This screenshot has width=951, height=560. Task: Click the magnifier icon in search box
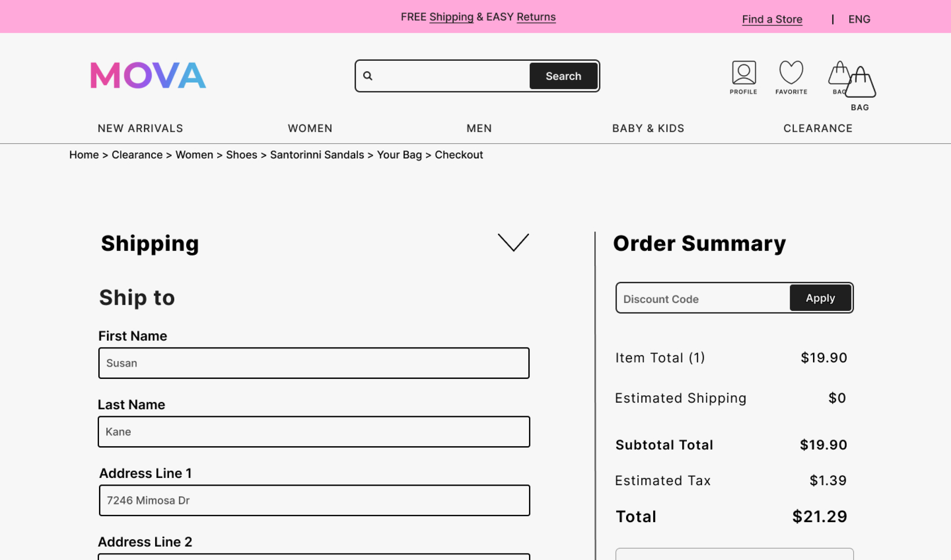click(368, 76)
